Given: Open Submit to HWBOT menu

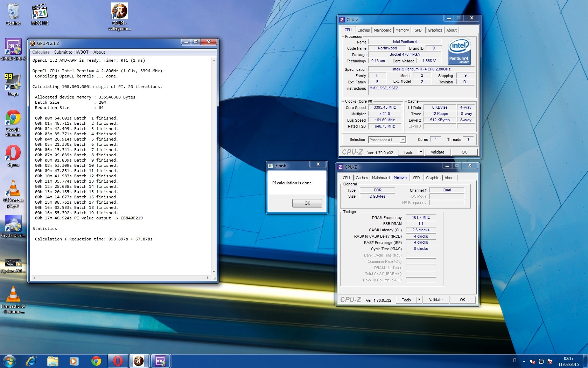Looking at the screenshot, I should 71,52.
